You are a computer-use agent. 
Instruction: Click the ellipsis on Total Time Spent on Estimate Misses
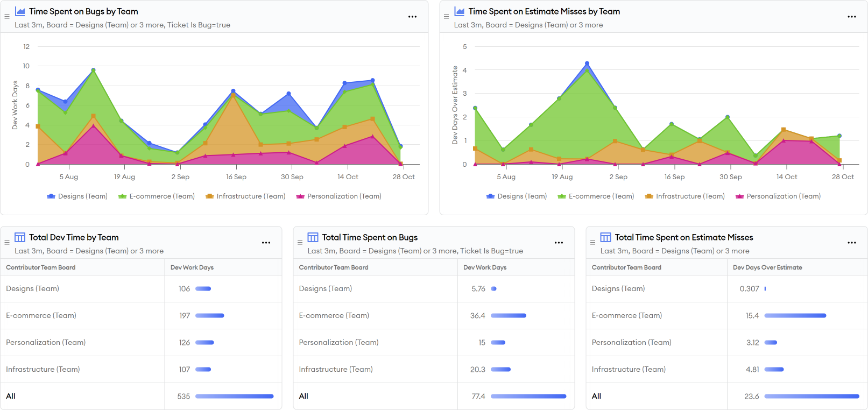(x=851, y=243)
